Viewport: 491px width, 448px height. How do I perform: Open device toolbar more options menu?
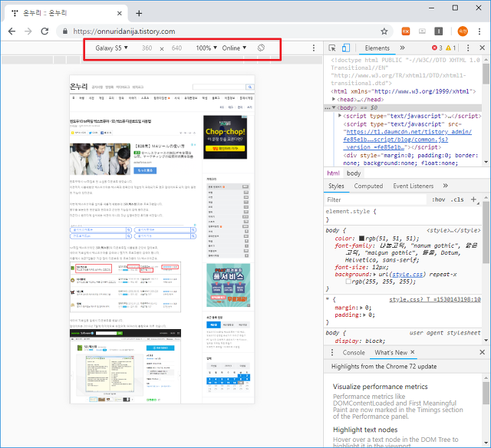(314, 48)
